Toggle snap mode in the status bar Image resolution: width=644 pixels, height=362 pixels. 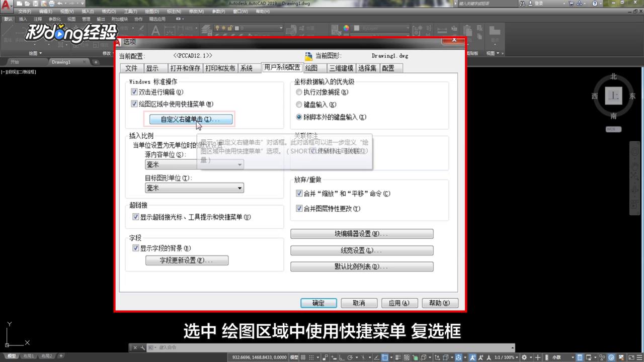[x=311, y=357]
